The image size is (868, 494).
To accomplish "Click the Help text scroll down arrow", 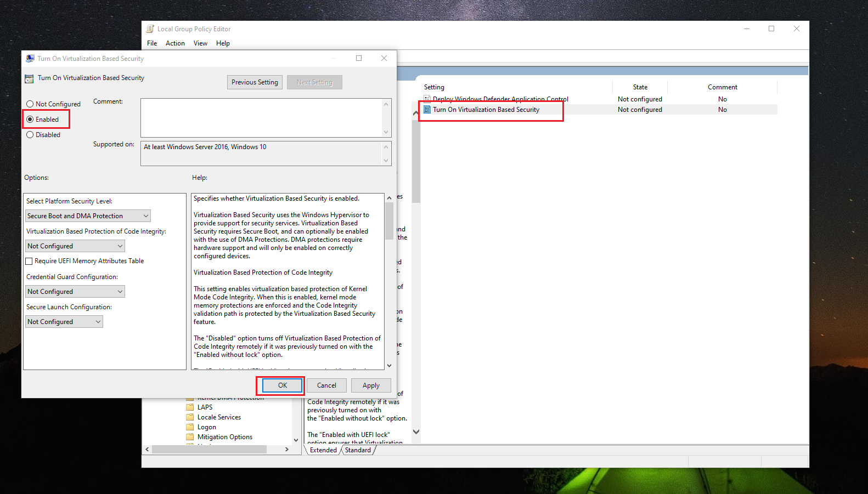I will [390, 366].
